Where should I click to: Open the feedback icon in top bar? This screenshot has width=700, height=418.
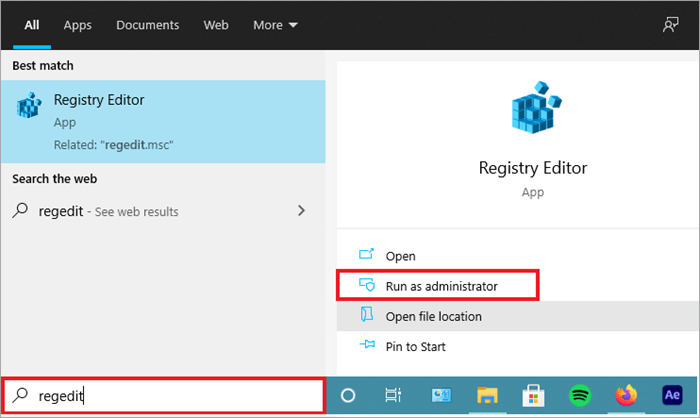(671, 25)
